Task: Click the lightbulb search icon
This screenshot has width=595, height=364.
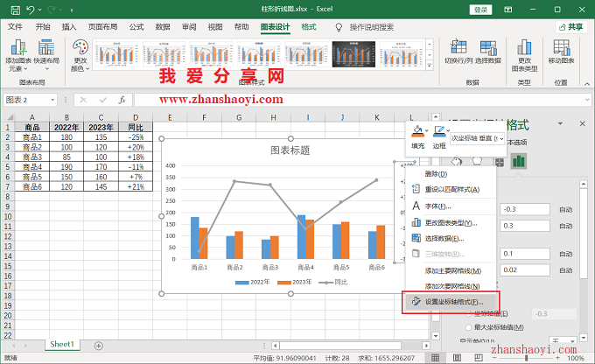Action: (339, 27)
